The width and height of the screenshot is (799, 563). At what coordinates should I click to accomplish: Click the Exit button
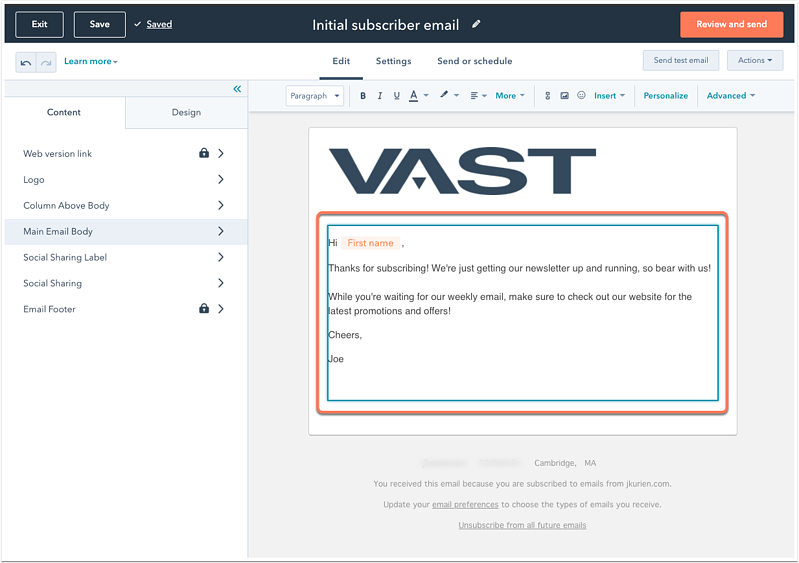(x=39, y=24)
